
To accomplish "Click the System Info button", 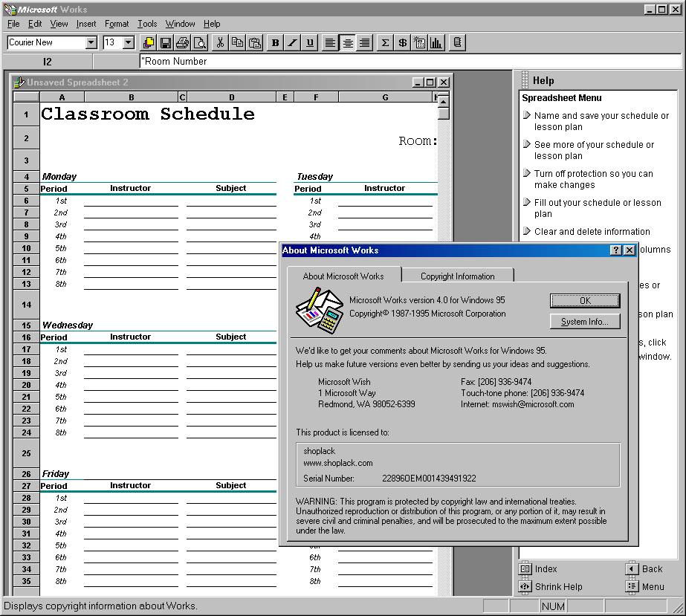I will pos(586,322).
